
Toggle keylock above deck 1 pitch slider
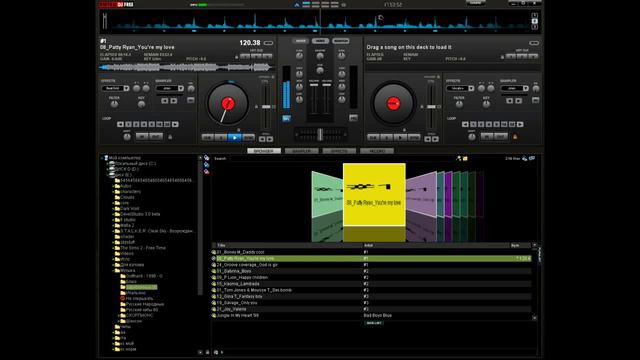click(273, 77)
